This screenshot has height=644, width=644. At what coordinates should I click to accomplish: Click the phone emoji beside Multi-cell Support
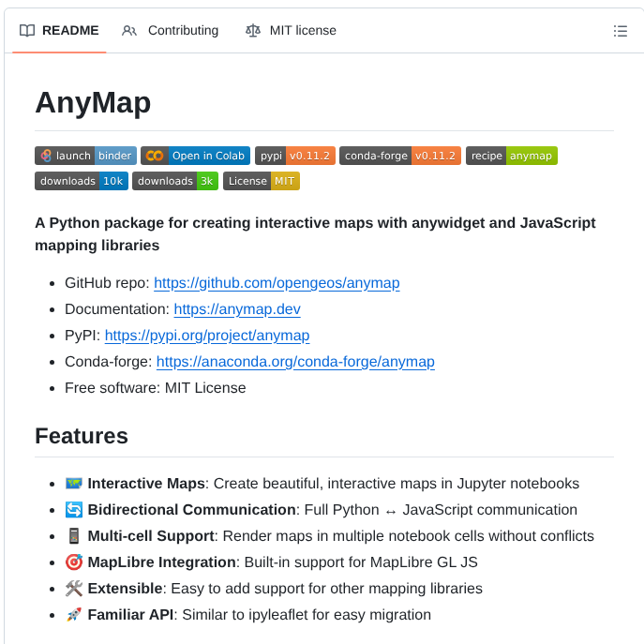click(74, 536)
